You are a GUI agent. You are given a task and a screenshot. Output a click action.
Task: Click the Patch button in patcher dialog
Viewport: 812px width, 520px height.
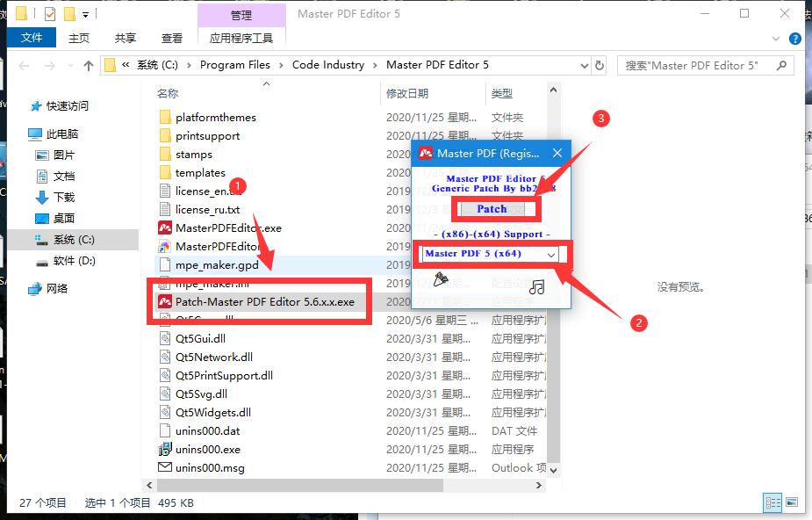point(492,209)
